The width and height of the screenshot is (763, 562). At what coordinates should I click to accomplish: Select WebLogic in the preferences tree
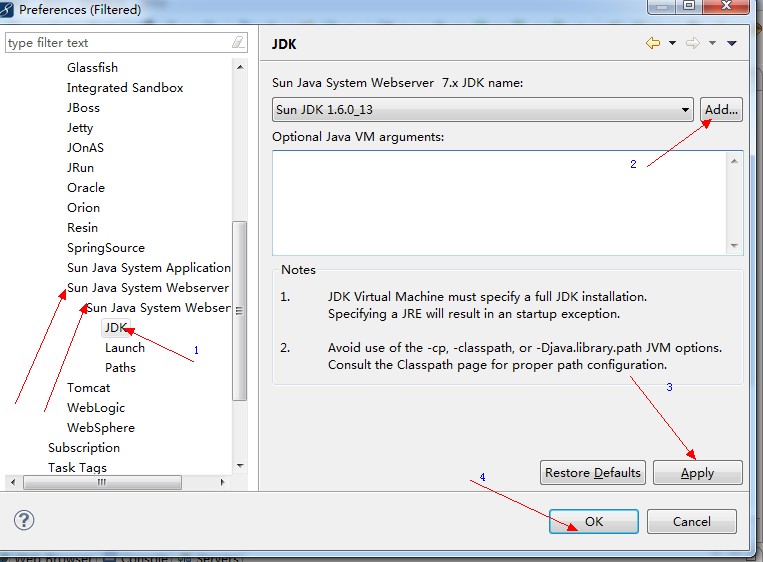coord(96,408)
